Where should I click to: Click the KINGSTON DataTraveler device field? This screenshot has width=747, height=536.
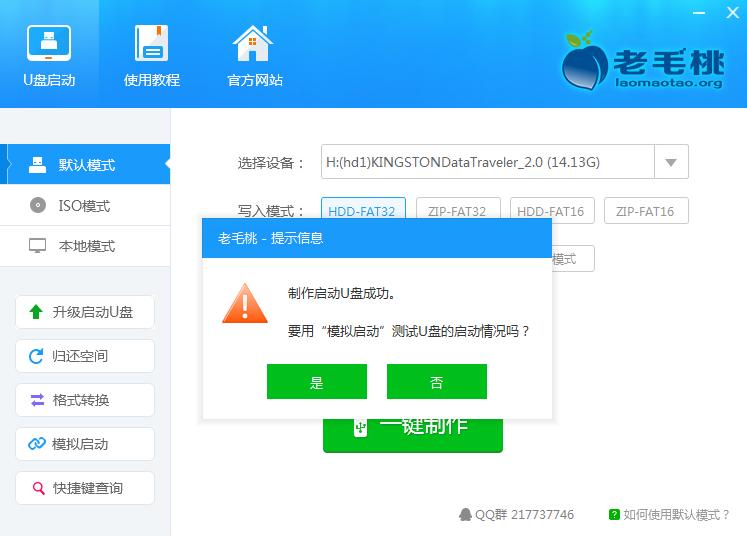(488, 162)
